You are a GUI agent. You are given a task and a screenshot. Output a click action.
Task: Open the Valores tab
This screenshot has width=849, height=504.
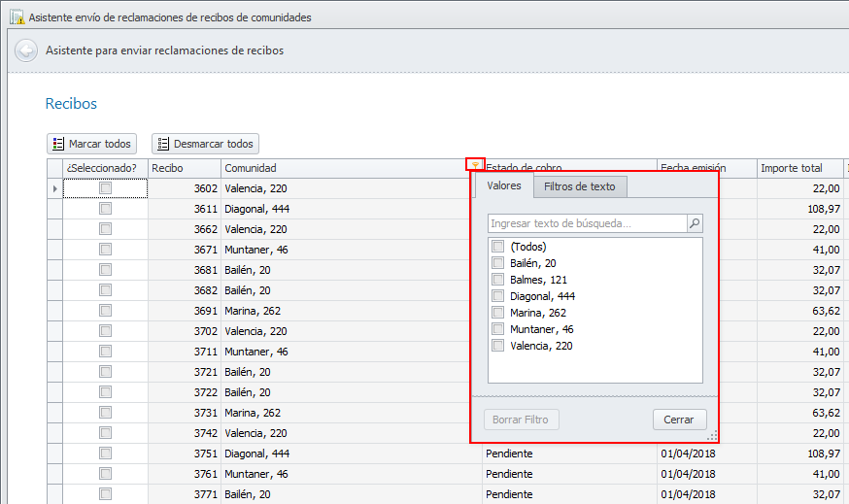coord(504,185)
